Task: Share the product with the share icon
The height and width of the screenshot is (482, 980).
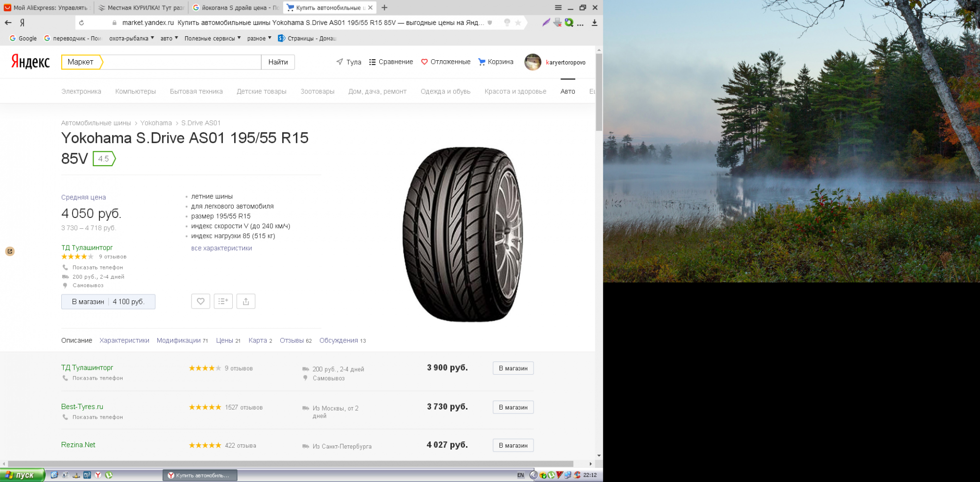Action: [246, 301]
